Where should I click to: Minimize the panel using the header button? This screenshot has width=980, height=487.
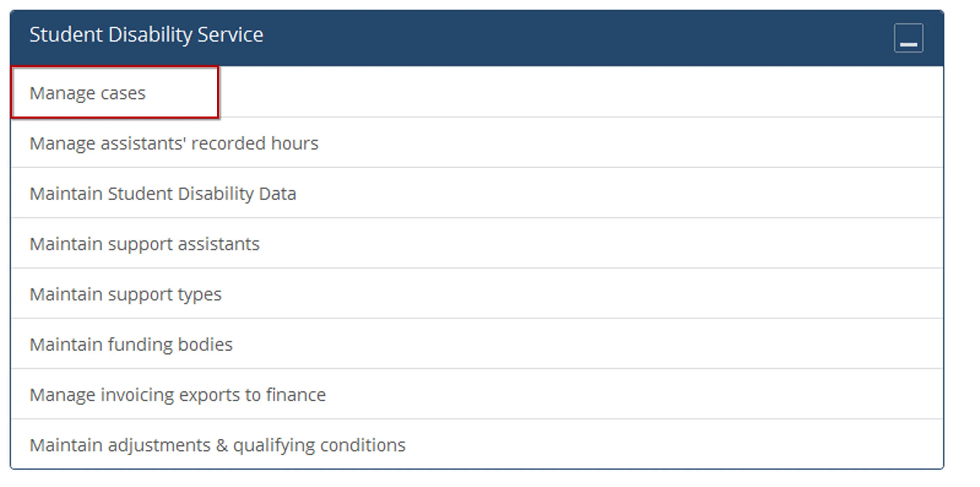[x=908, y=38]
